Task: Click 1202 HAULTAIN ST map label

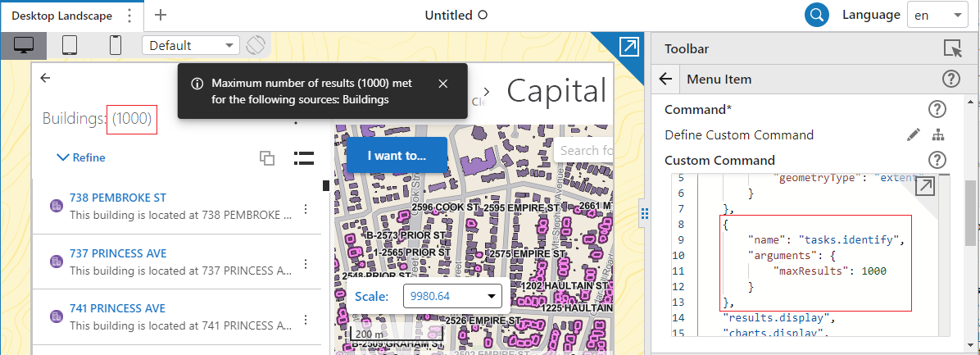Action: pyautogui.click(x=565, y=285)
